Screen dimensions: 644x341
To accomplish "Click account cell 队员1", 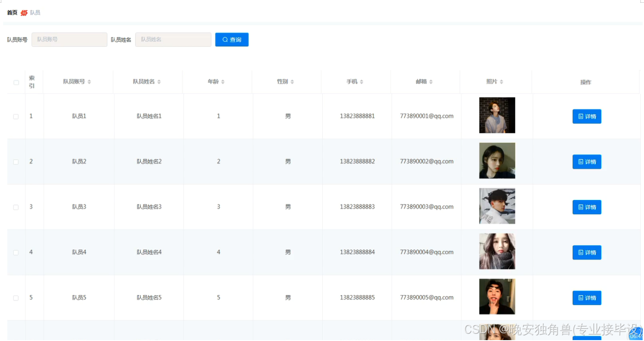I will point(79,116).
